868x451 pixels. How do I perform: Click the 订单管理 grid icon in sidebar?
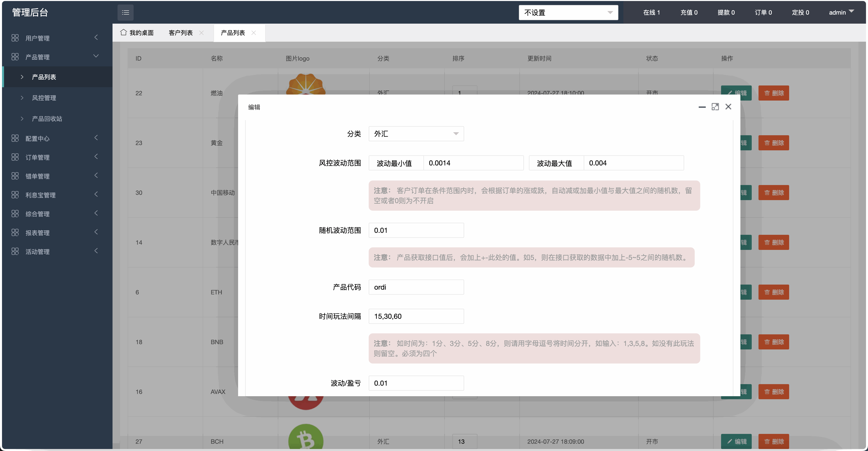[15, 157]
